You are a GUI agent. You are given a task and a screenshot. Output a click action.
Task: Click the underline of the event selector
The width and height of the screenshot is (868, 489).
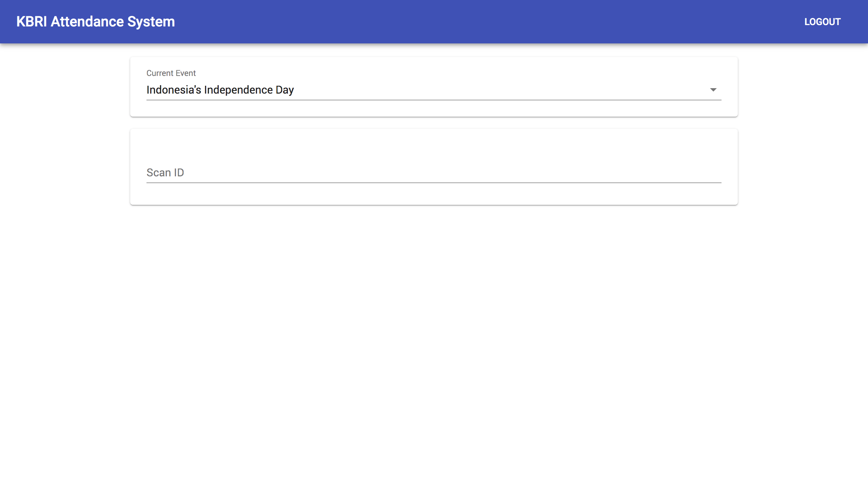click(x=433, y=100)
